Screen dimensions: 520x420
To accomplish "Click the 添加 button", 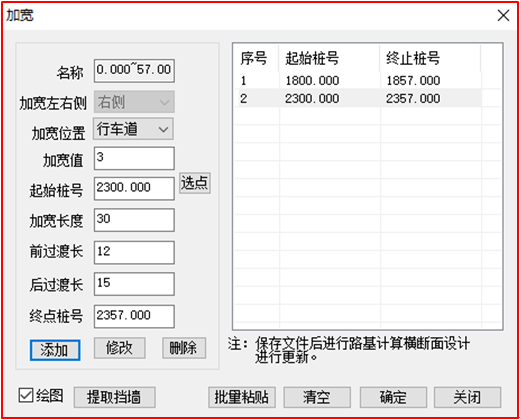I will click(55, 350).
